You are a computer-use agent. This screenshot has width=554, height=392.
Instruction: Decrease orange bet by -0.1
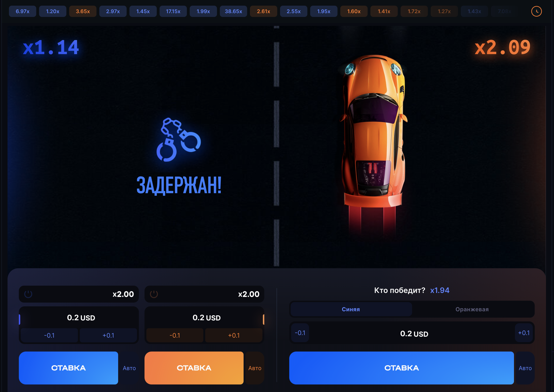coord(175,335)
